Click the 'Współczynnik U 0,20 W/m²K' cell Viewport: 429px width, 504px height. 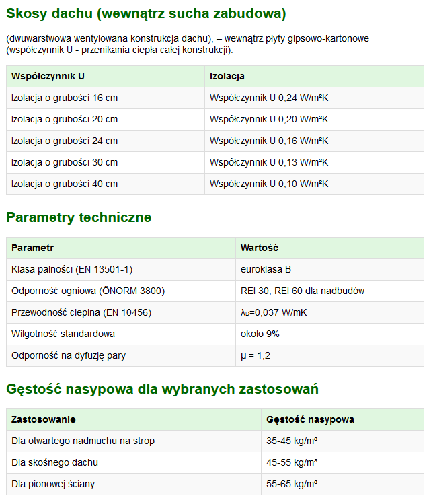268,119
